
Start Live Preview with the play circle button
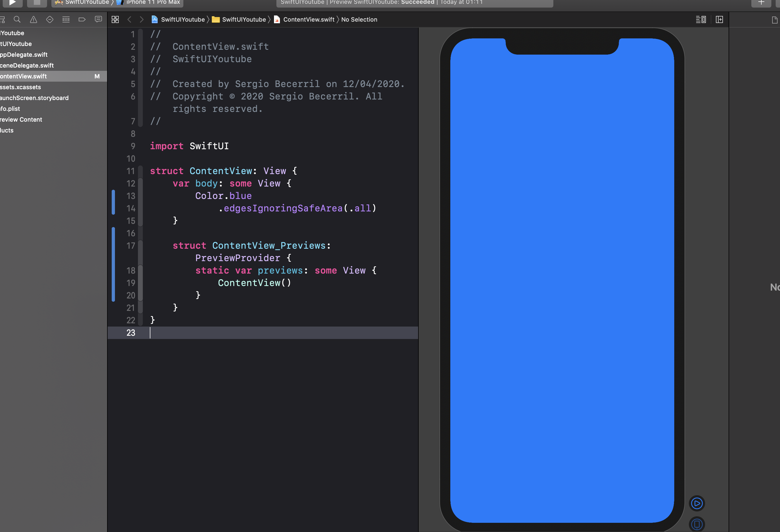(697, 503)
